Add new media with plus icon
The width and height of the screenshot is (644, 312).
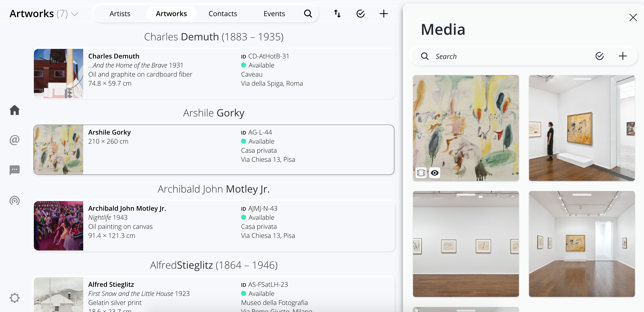click(623, 56)
